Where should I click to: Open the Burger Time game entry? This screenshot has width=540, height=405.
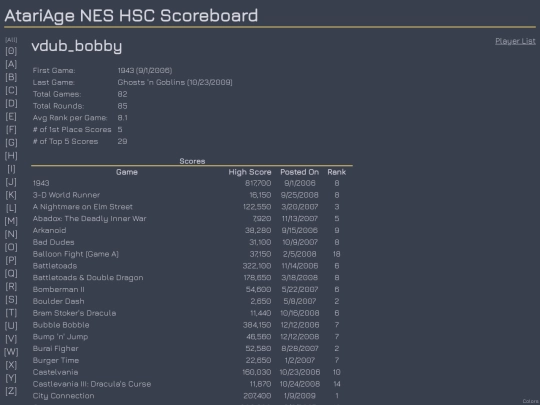click(x=56, y=360)
